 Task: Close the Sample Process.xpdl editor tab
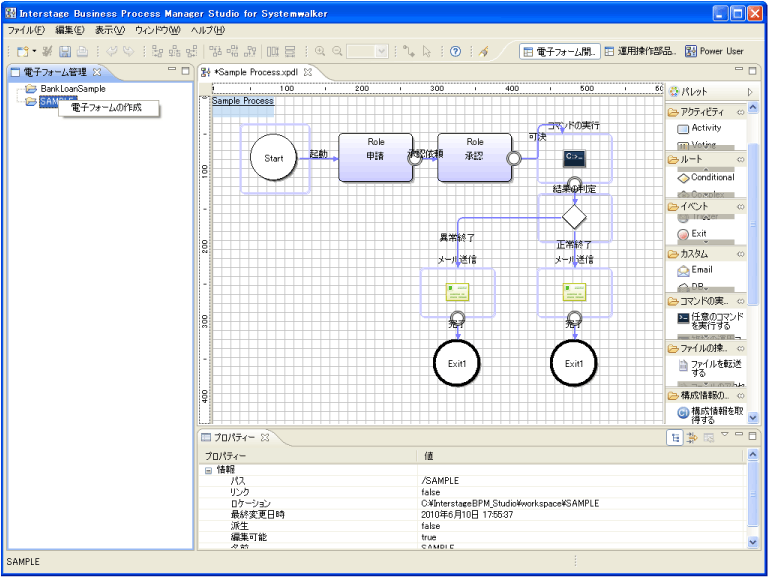click(308, 72)
